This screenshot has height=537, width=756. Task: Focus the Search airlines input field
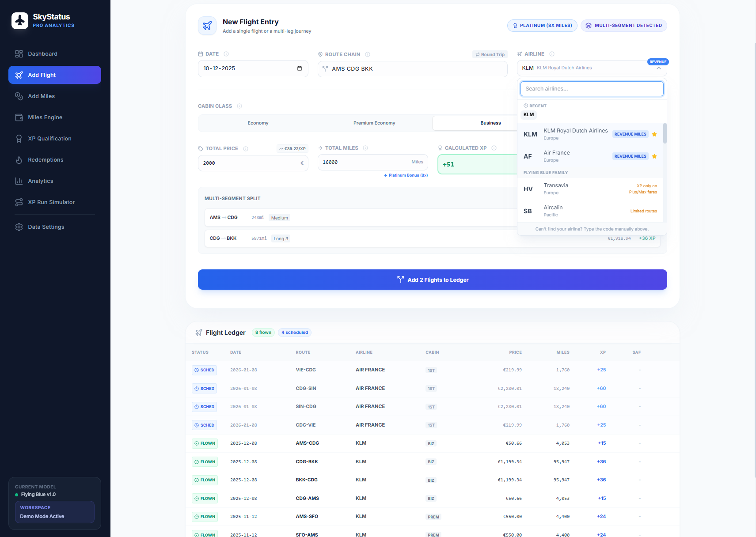592,89
